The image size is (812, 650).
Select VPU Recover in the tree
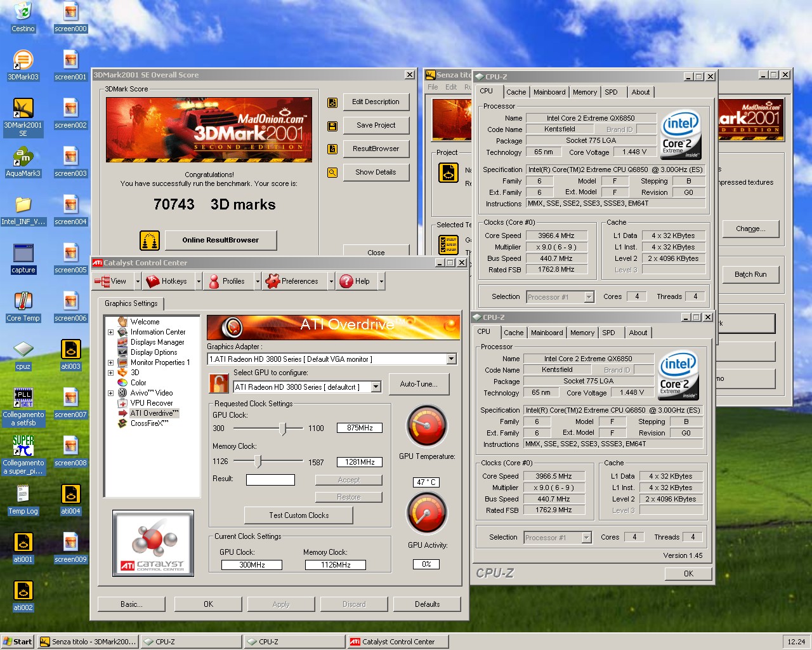click(x=152, y=403)
